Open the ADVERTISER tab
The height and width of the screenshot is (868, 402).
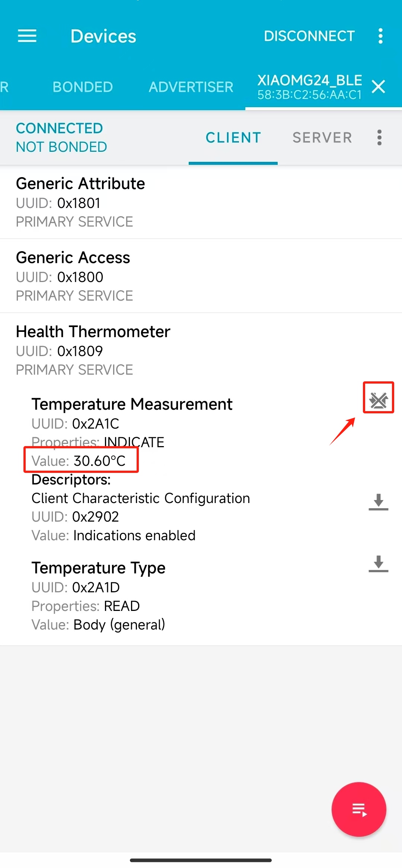[191, 87]
